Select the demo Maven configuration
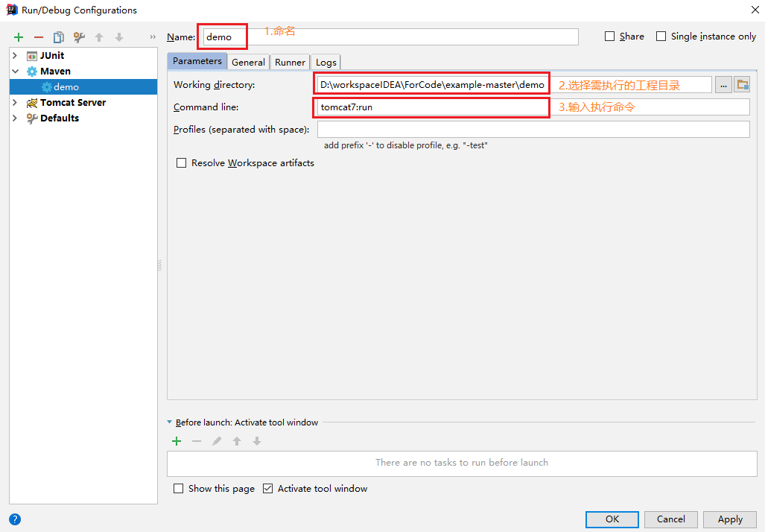765x532 pixels. (83, 87)
